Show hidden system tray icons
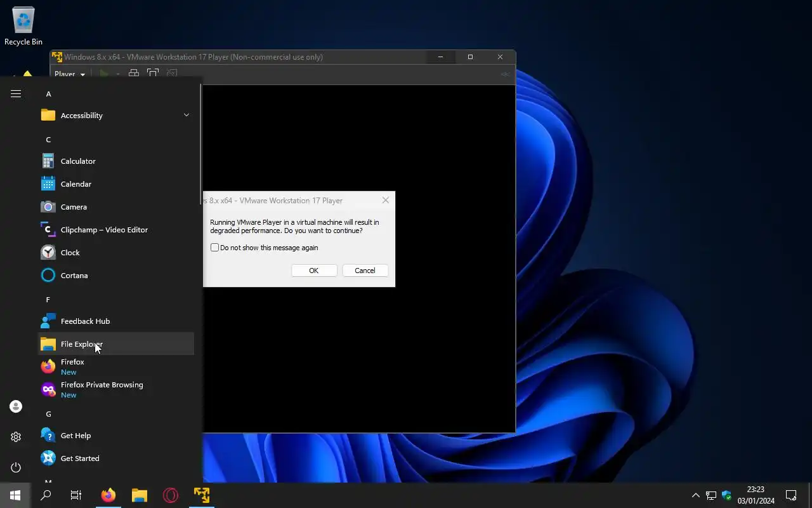This screenshot has height=508, width=812. click(x=695, y=495)
